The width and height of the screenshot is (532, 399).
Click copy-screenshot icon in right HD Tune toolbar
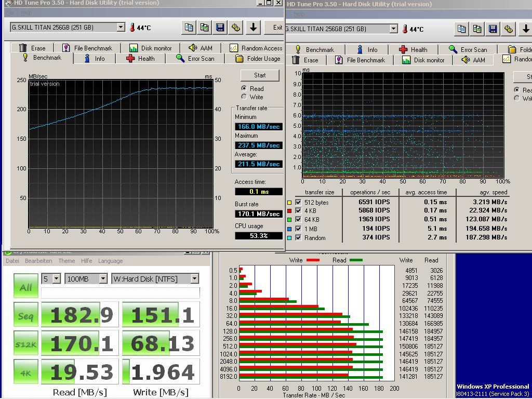point(477,29)
